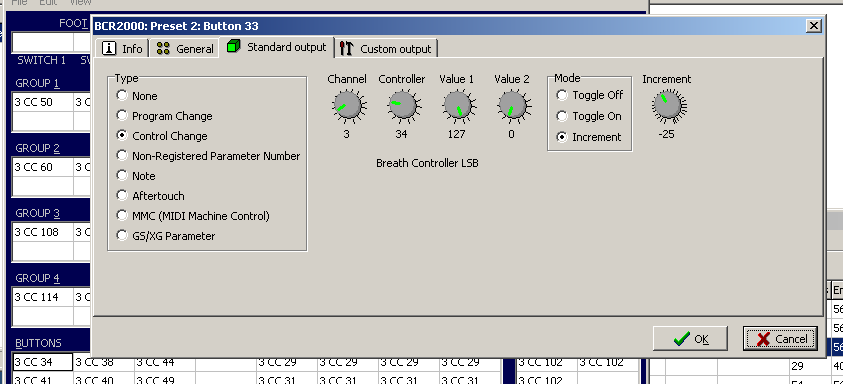843x384 pixels.
Task: Click the Increment knob
Action: pyautogui.click(x=668, y=105)
